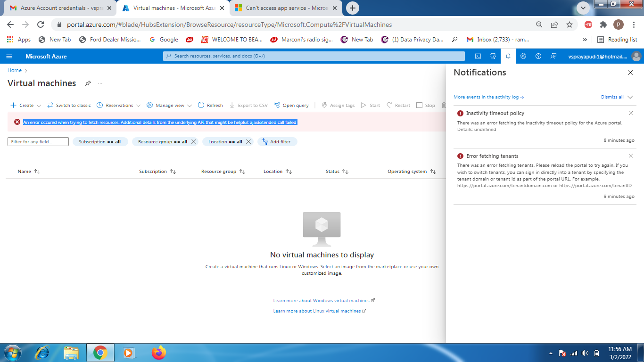Remove the Location filter
644x362 pixels.
pyautogui.click(x=248, y=141)
